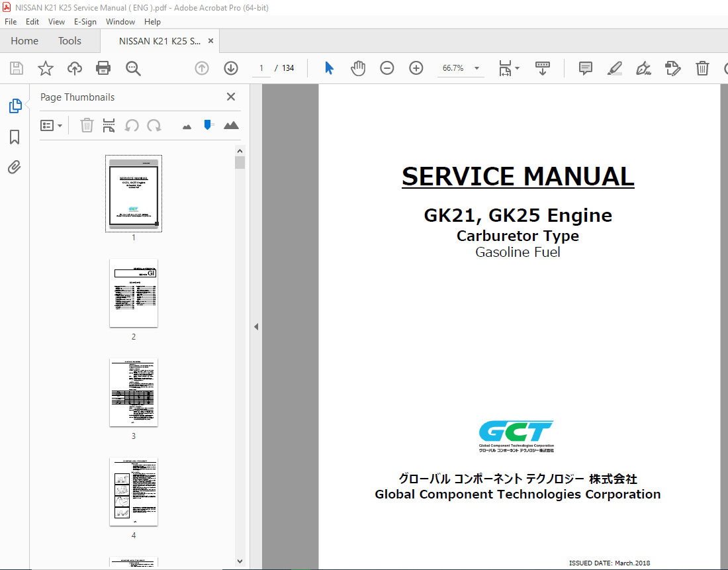This screenshot has height=570, width=728.
Task: Open thumbnails options menu dropdown
Action: (51, 125)
